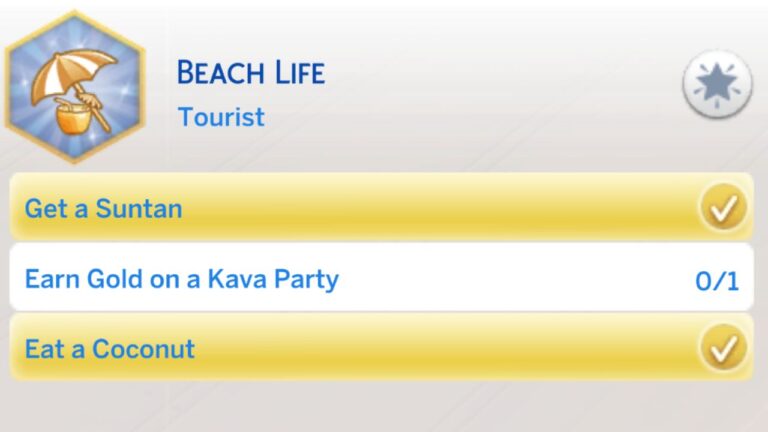Select the Earn Gold on a Kava Party row
Viewport: 768px width, 432px height.
tap(380, 278)
